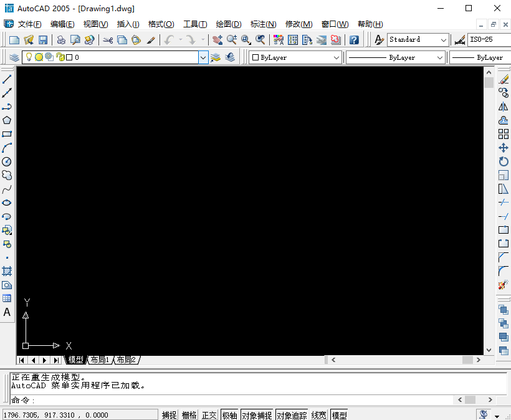Click the 线宽 lineweight status button

(318, 415)
